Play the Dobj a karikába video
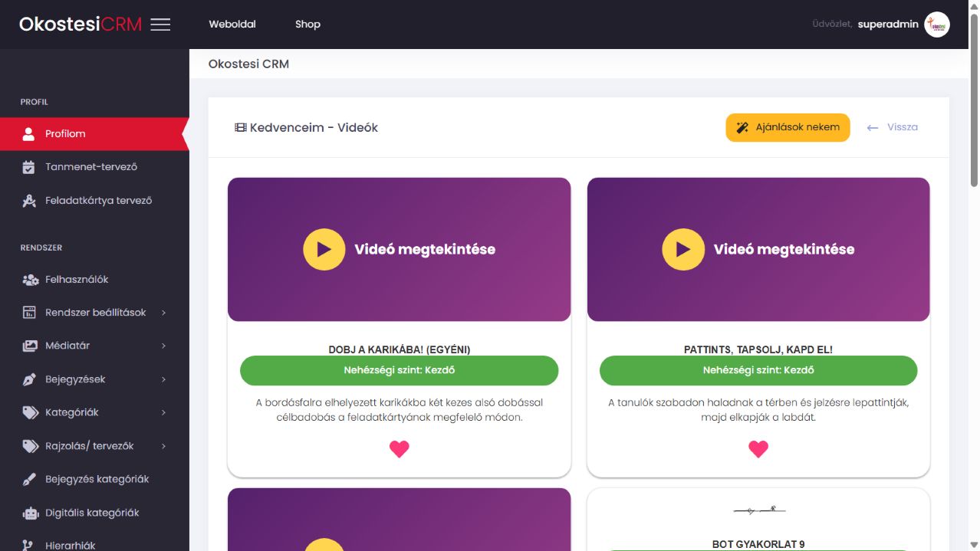This screenshot has height=551, width=980. [324, 249]
